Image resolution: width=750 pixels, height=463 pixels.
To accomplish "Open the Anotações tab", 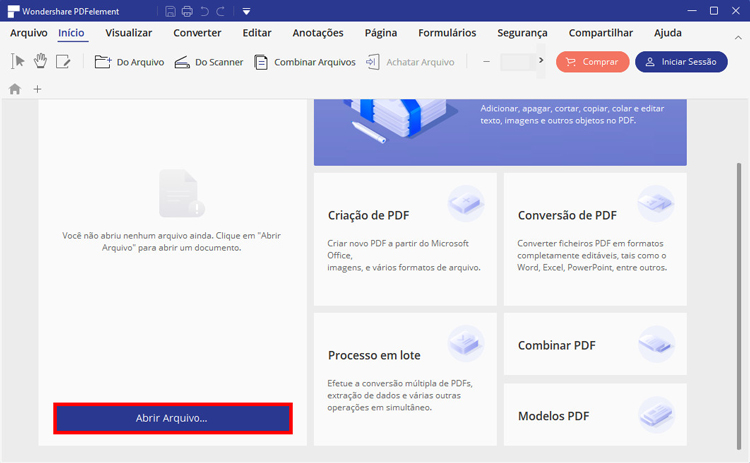I will (x=318, y=33).
